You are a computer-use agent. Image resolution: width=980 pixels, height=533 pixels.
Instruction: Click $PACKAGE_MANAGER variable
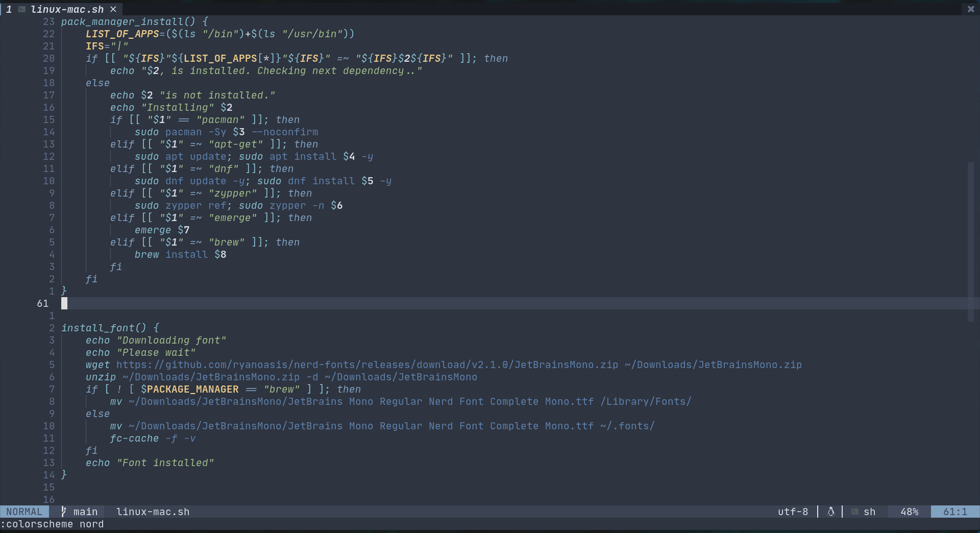[190, 389]
